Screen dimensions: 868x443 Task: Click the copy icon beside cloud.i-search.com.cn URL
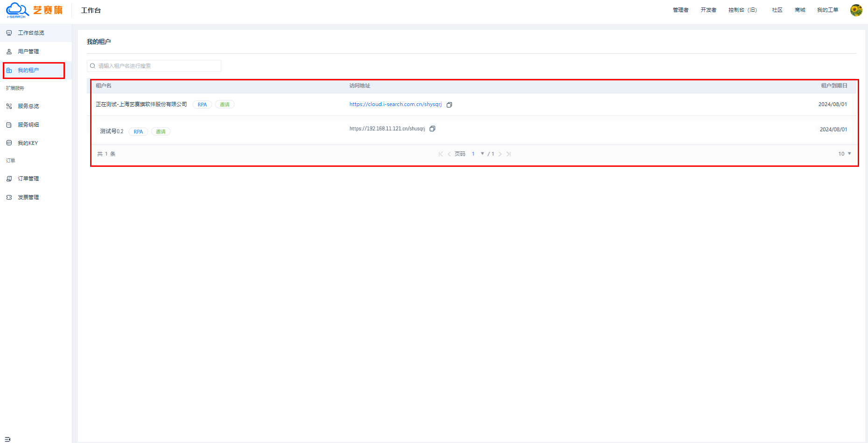click(x=449, y=105)
